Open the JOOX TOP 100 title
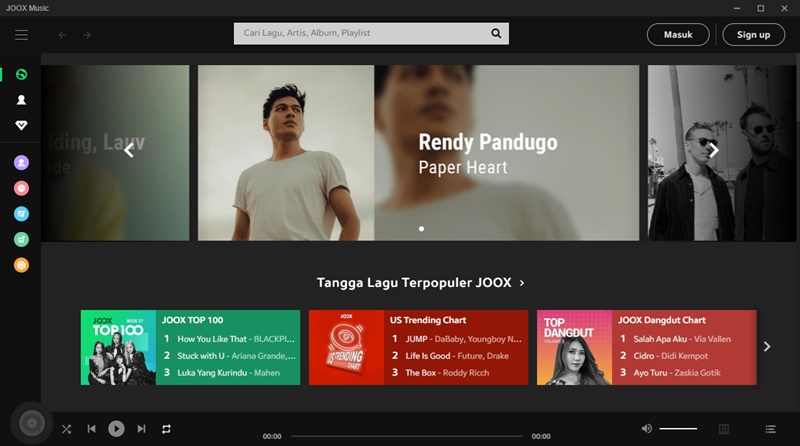Screen dimensions: 800x446 [x=192, y=320]
